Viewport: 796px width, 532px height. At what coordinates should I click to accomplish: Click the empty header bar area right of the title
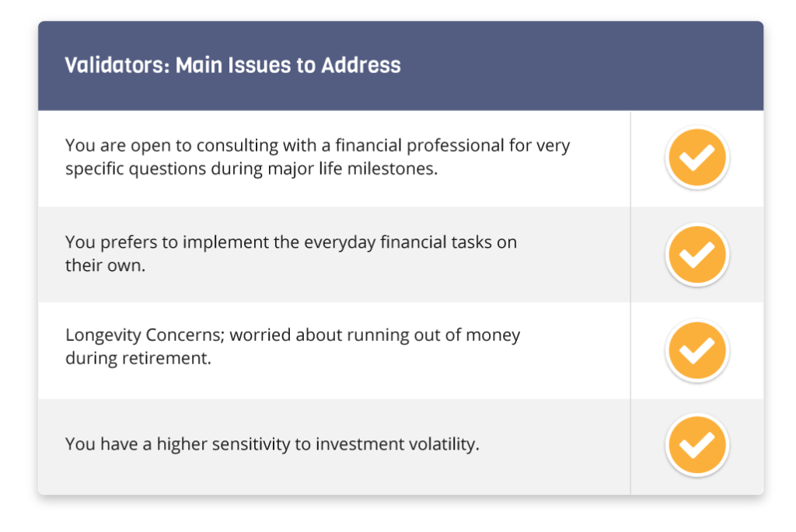[583, 65]
